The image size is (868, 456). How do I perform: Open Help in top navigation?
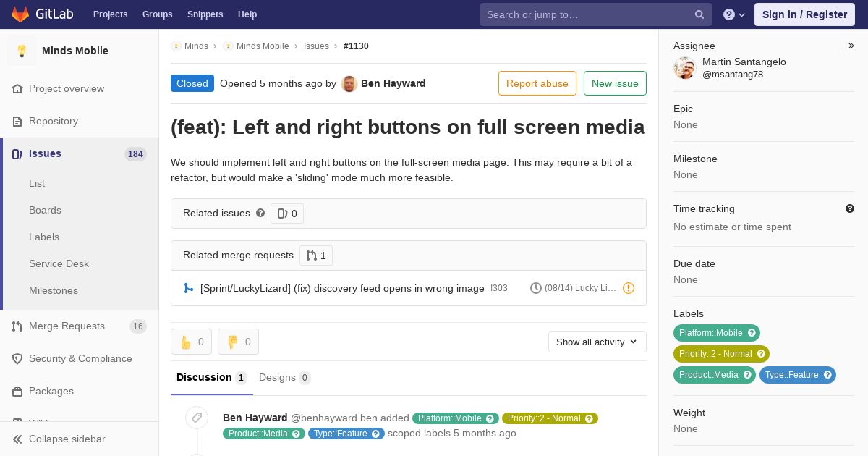[x=247, y=14]
